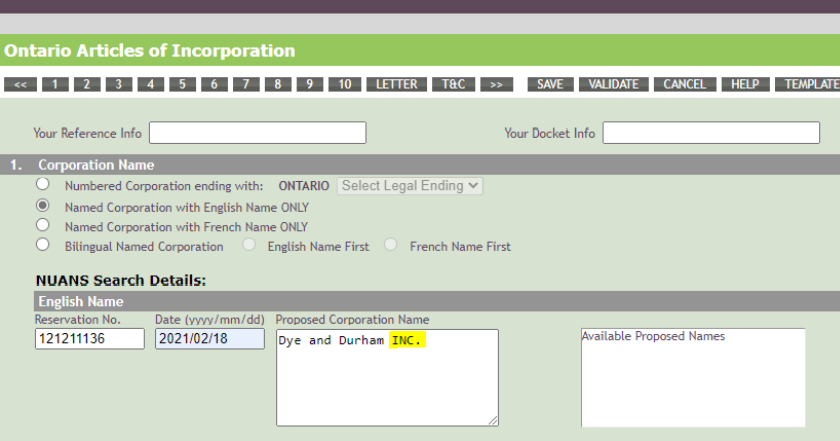
Task: Click the CANCEL button
Action: click(x=685, y=85)
